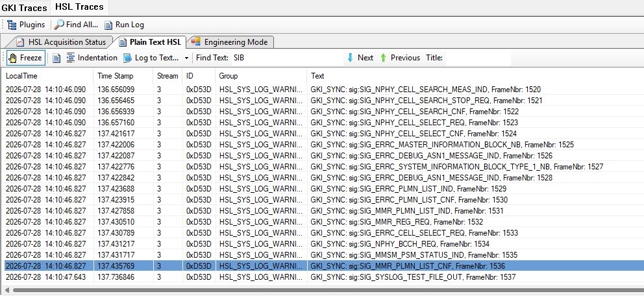
Task: Click the HSL Acquisition Status chart icon
Action: tap(20, 42)
